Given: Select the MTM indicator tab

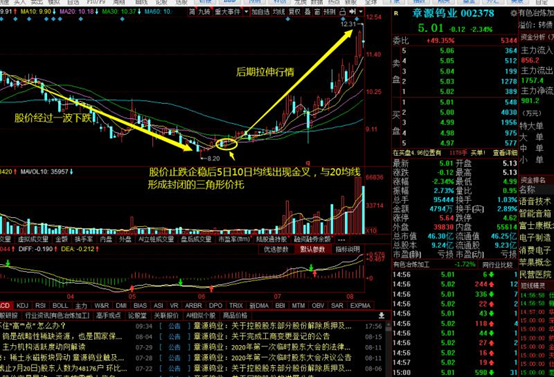Looking at the screenshot, I should click(x=298, y=305).
